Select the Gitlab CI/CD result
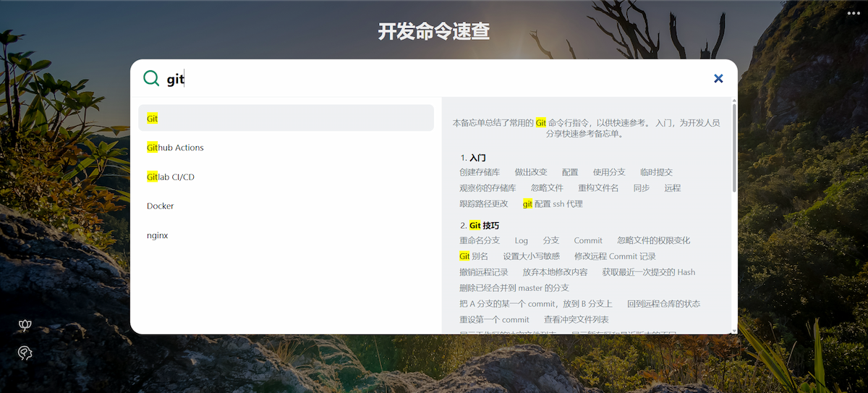This screenshot has height=393, width=868. 286,177
